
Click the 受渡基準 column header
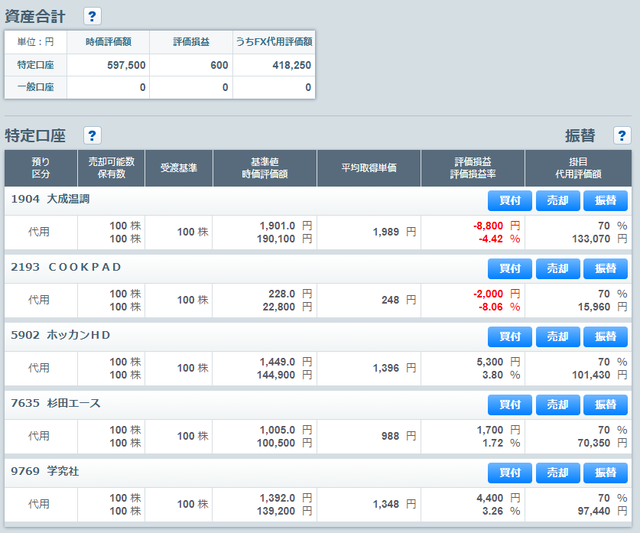pos(179,168)
